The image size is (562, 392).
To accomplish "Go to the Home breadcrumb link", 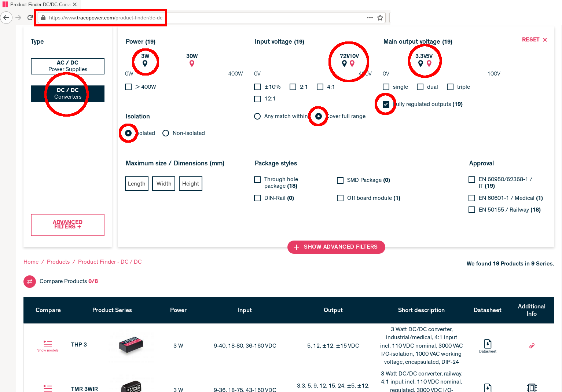I will 31,262.
